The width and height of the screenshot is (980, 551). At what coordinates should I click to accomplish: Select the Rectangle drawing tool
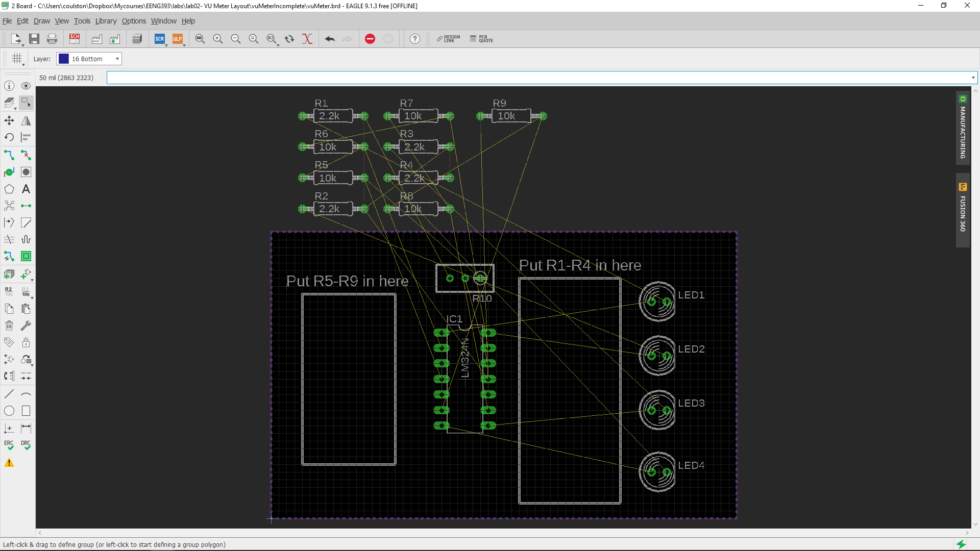pyautogui.click(x=26, y=411)
